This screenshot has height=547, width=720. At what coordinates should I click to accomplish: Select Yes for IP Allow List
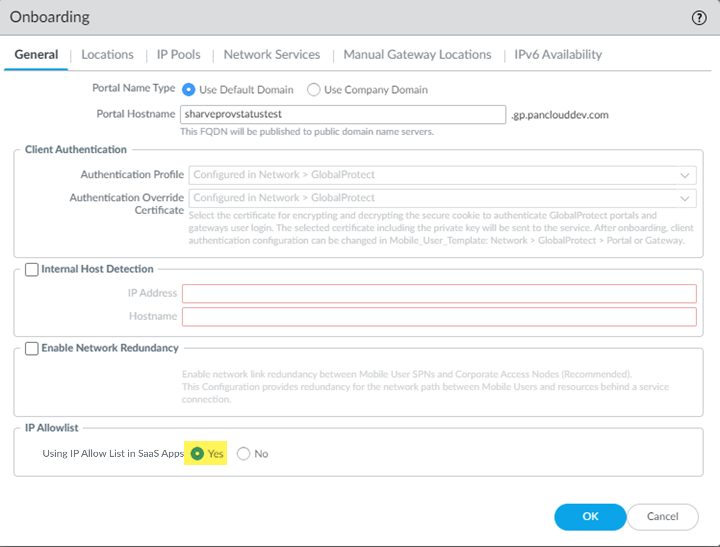pyautogui.click(x=198, y=454)
